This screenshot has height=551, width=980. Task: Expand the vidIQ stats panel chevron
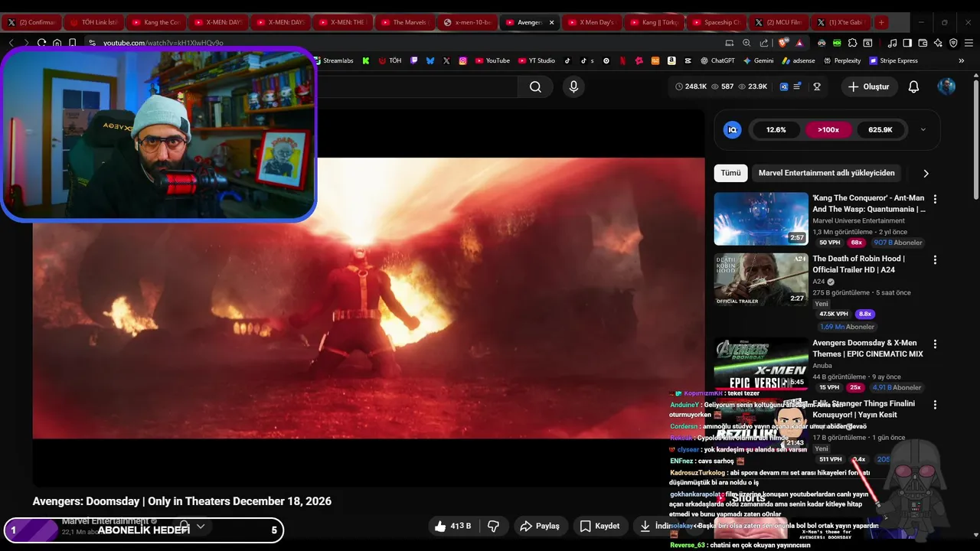coord(923,129)
